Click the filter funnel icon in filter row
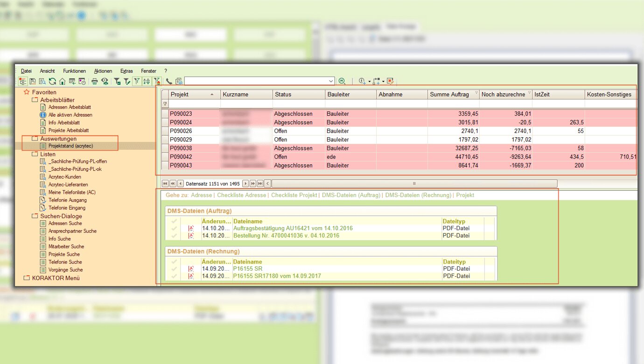The width and height of the screenshot is (644, 364). pyautogui.click(x=165, y=104)
